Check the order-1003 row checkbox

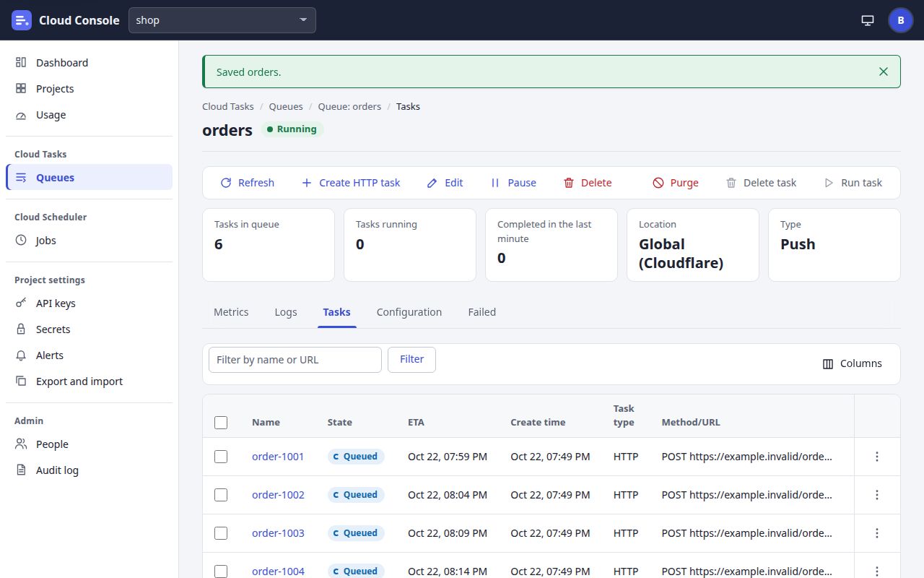tap(221, 533)
